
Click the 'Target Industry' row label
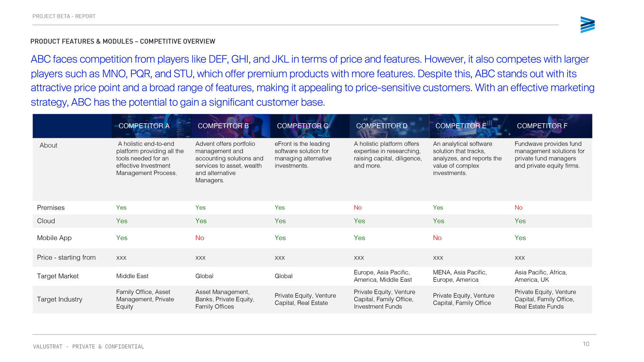(60, 299)
